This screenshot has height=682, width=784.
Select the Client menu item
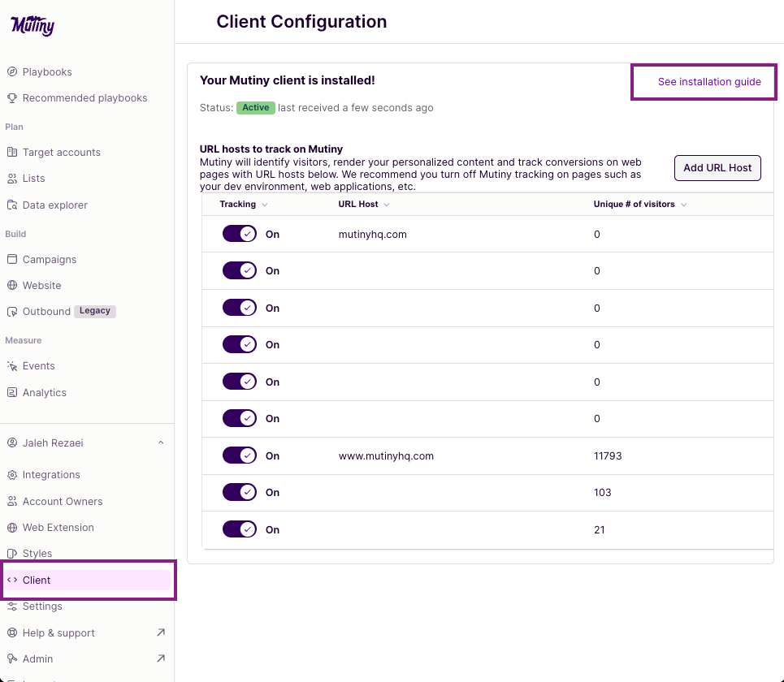point(87,580)
